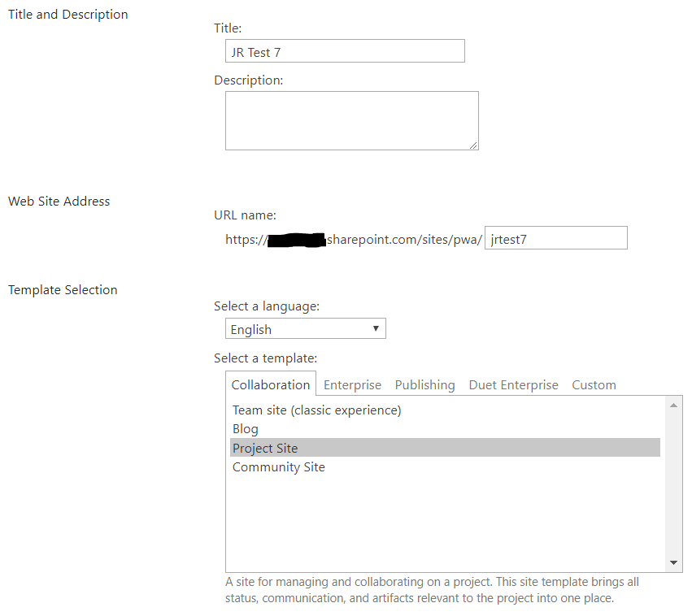692x616 pixels.
Task: Click the scrollbar down arrow in template list
Action: point(673,562)
